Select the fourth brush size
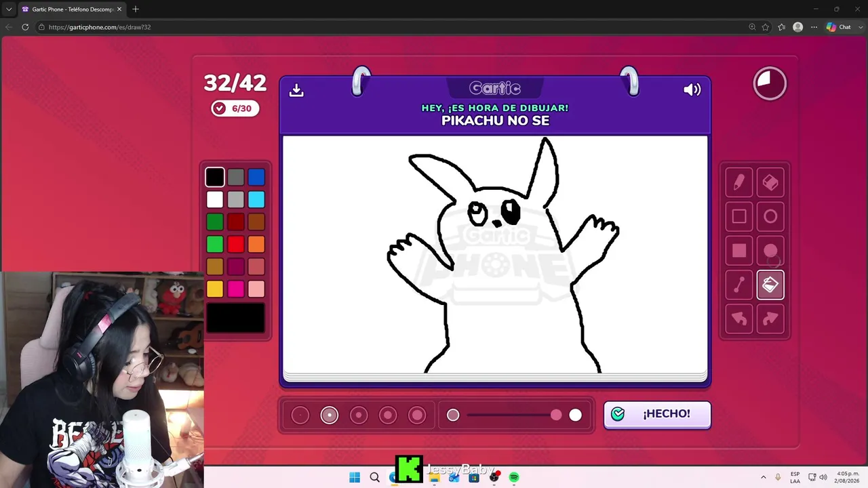 pos(388,415)
